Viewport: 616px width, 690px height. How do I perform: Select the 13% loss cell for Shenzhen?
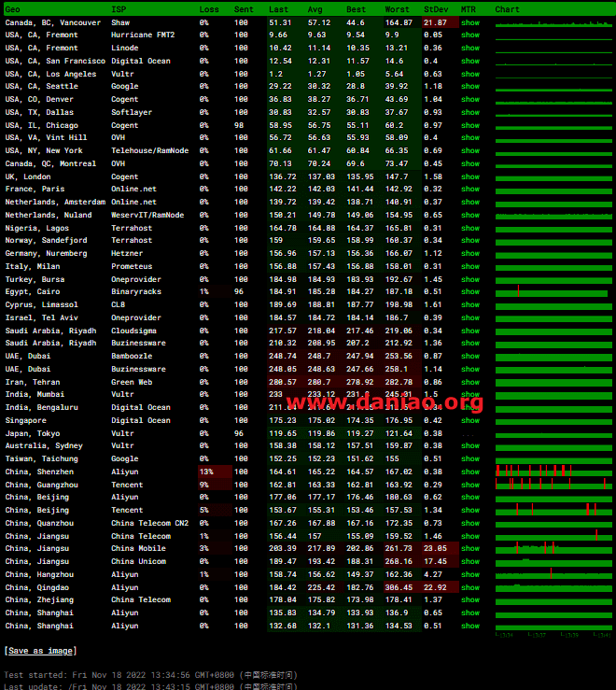pos(215,472)
